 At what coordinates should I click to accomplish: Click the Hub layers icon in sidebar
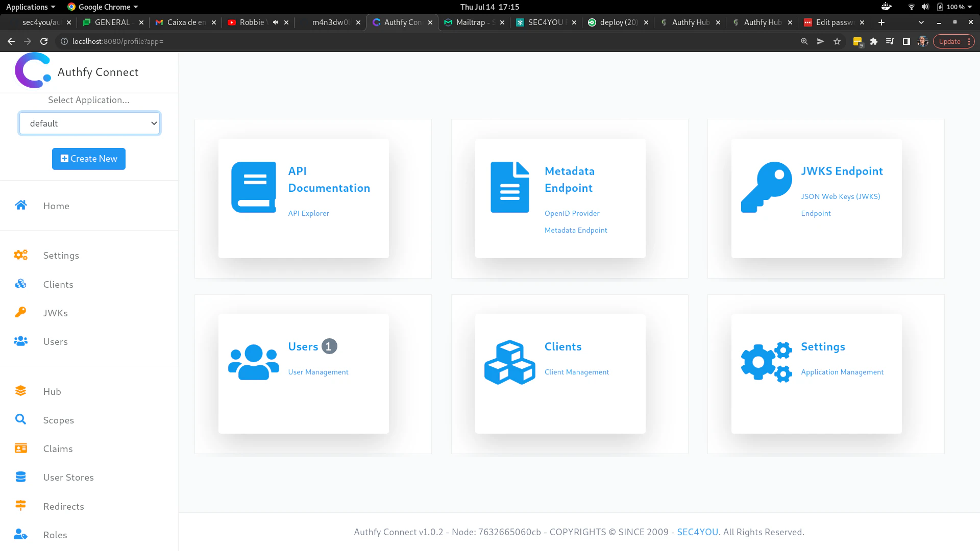pos(20,391)
